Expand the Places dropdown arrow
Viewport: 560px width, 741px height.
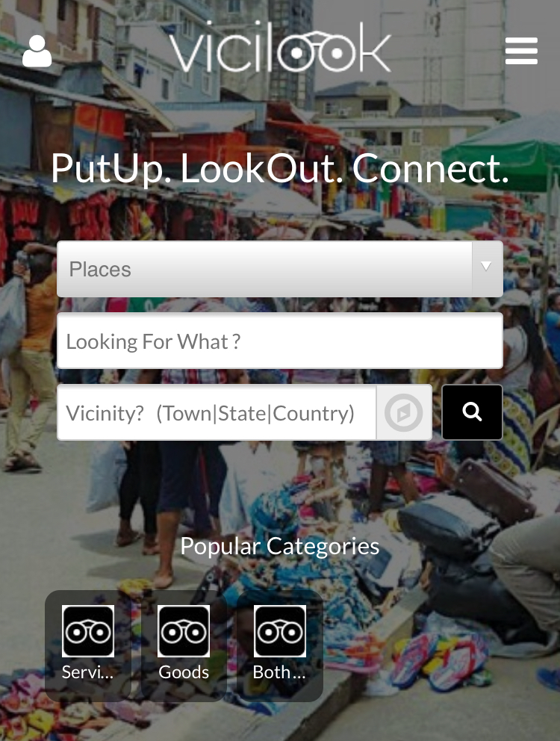[x=486, y=267]
